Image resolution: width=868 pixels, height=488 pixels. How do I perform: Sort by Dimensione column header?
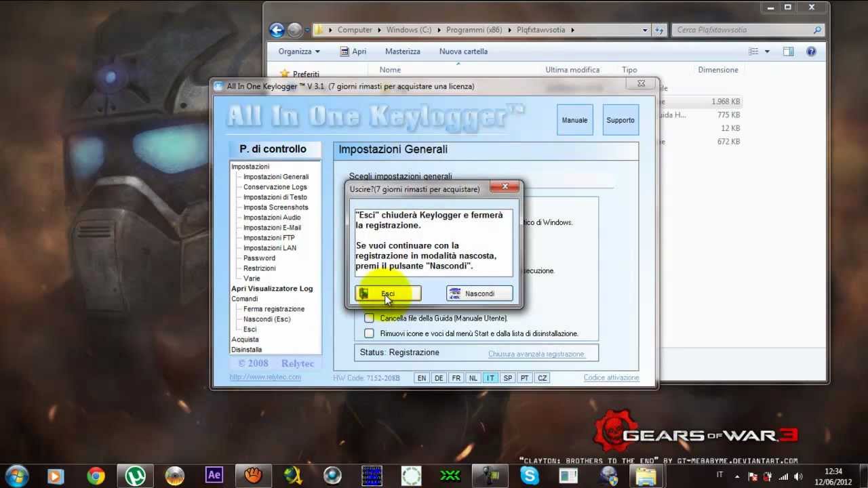(718, 70)
